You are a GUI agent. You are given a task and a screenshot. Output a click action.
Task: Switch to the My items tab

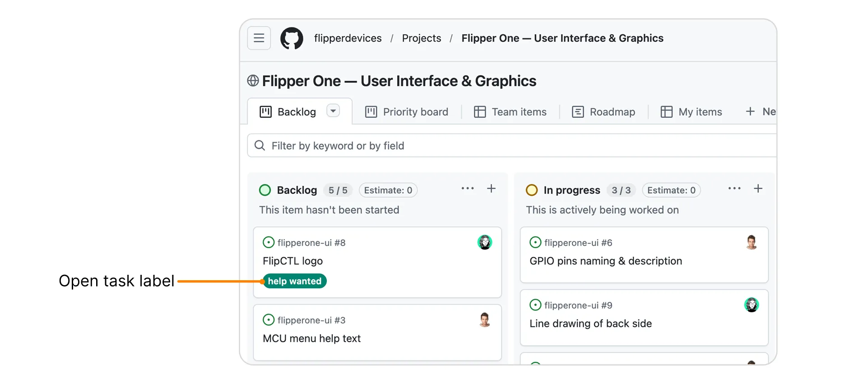(x=692, y=112)
